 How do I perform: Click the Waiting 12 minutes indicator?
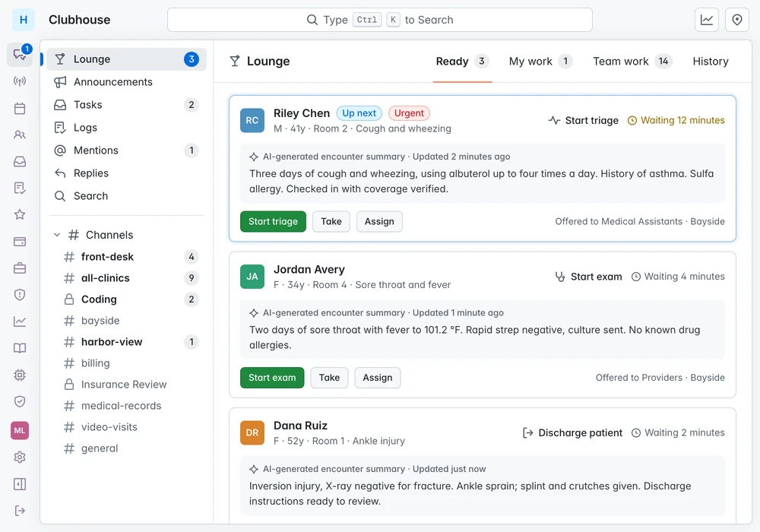tap(676, 120)
